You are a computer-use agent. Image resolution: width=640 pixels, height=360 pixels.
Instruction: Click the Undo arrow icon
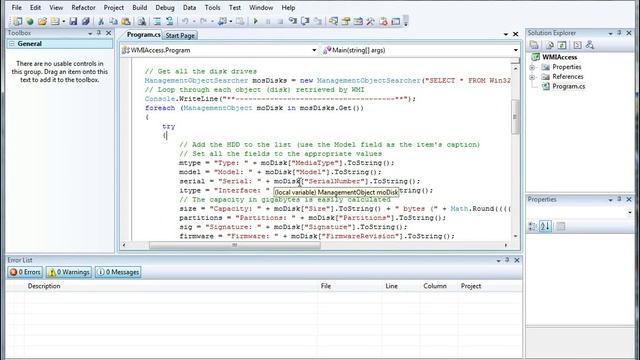pyautogui.click(x=185, y=21)
